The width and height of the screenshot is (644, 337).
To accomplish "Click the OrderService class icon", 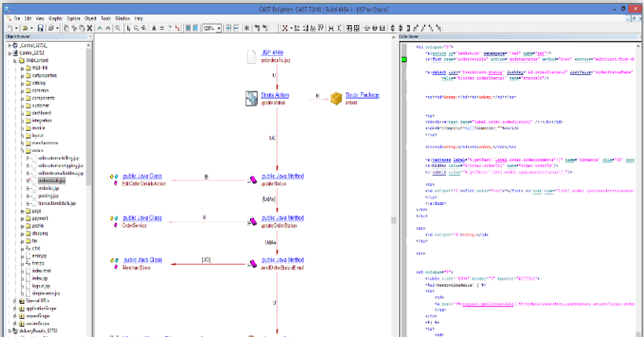I will (114, 221).
